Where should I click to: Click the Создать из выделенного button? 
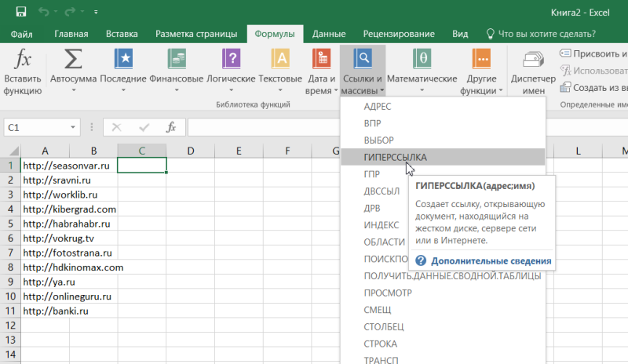pos(593,87)
